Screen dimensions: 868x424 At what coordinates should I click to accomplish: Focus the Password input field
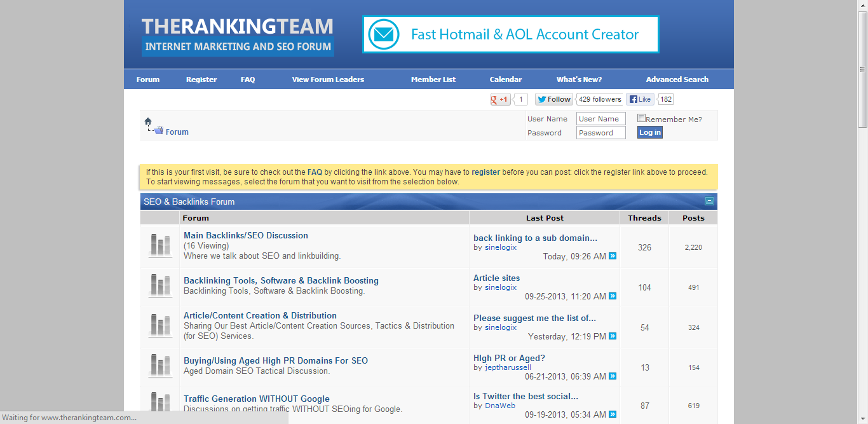(x=600, y=133)
